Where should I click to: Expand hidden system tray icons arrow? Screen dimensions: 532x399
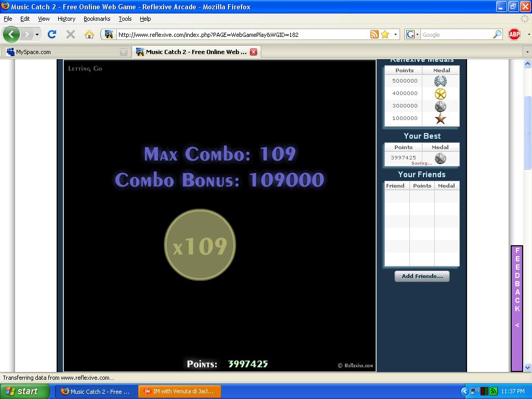pyautogui.click(x=464, y=392)
